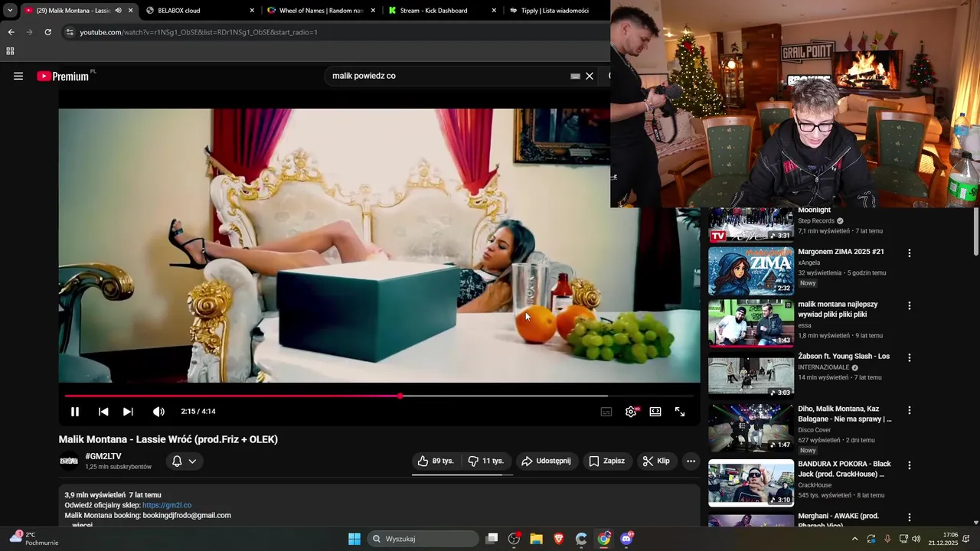
Task: Like the video (89 tys.)
Action: pos(436,461)
